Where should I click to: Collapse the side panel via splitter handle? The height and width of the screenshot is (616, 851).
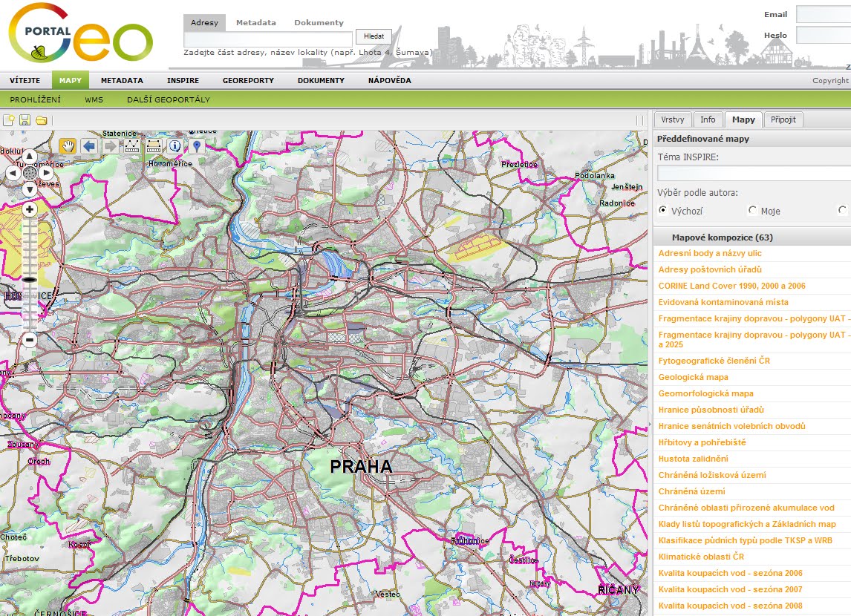[651, 424]
